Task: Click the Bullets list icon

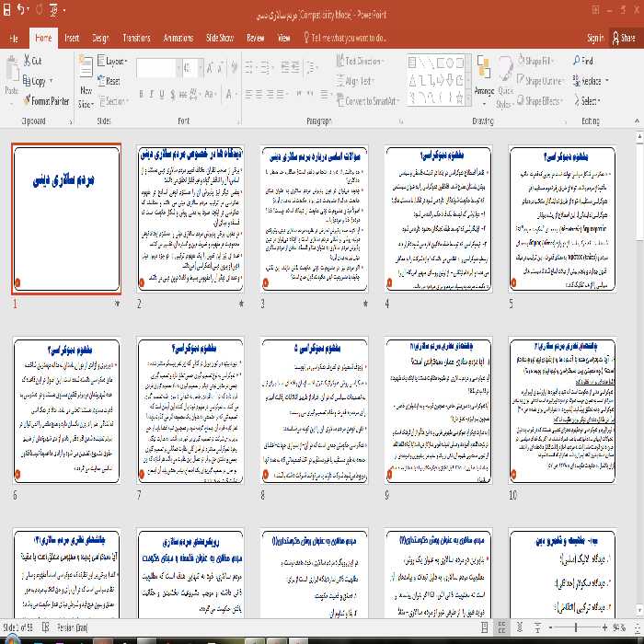Action: point(248,67)
